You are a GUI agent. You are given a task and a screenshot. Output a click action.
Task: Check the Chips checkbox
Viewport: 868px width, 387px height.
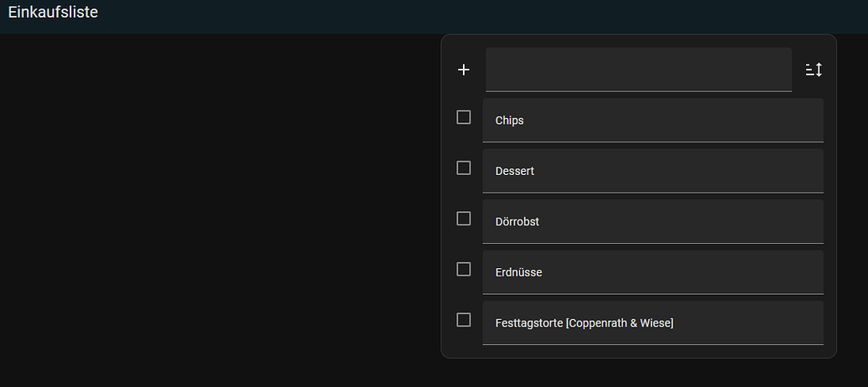click(464, 117)
